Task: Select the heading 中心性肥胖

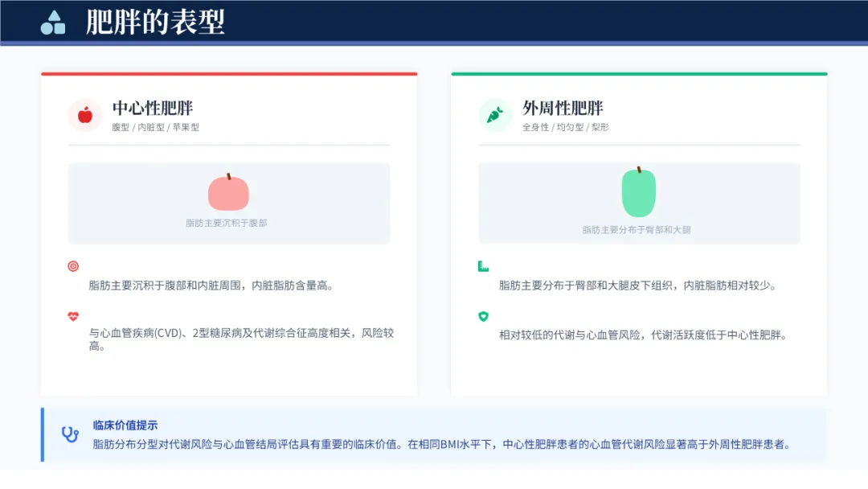Action: (x=153, y=108)
